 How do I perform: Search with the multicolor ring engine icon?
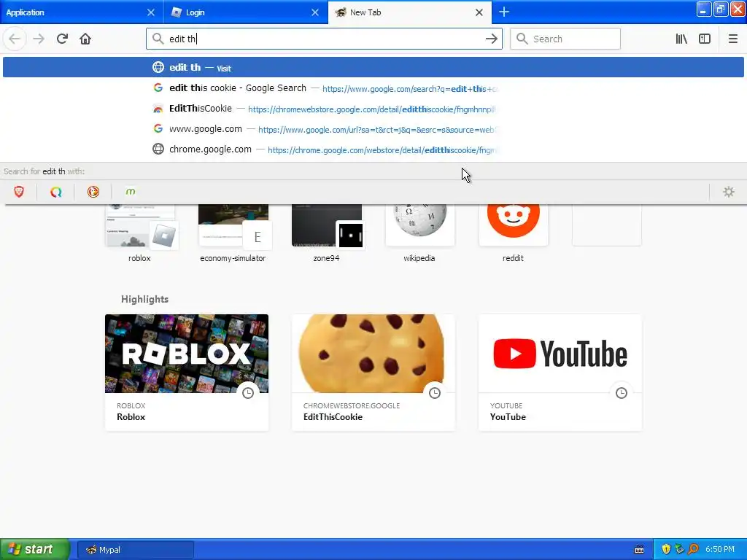pyautogui.click(x=56, y=192)
